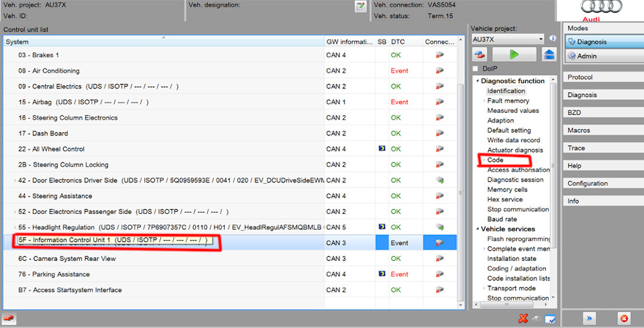Click connection icon for 17 - Dash Board

[439, 133]
